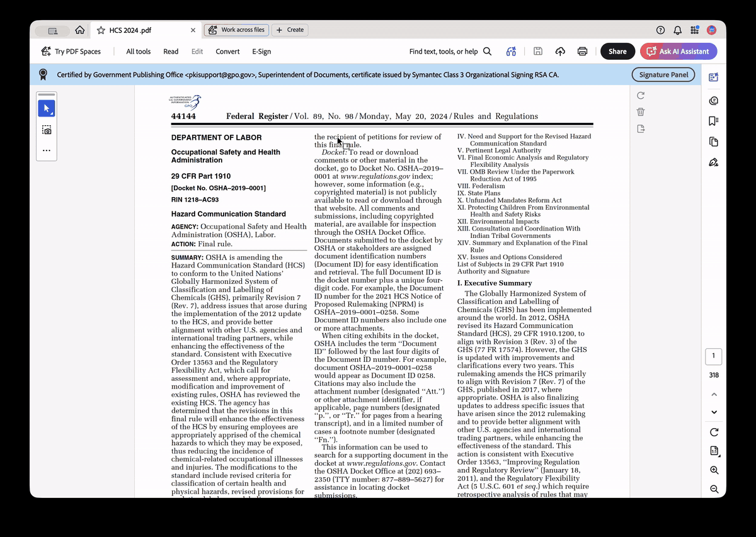Screen dimensions: 756x537
Task: Open Ask AI Assistant
Action: point(679,52)
